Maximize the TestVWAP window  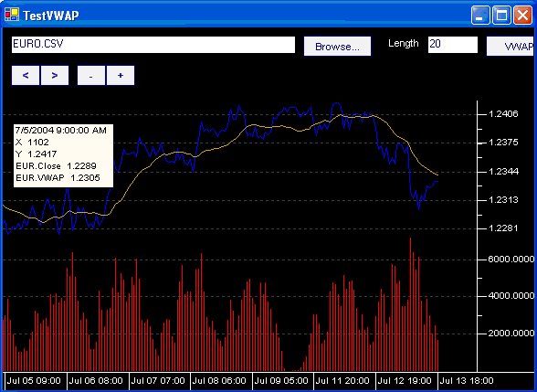[x=501, y=16]
